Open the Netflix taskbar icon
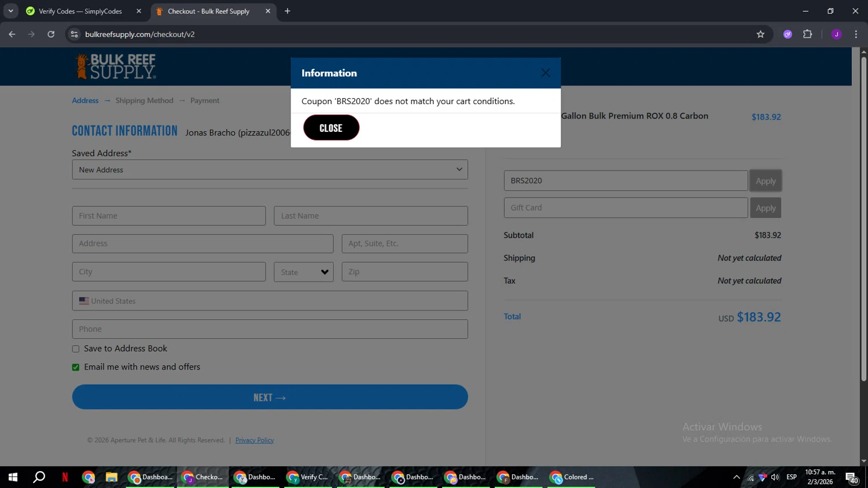Viewport: 868px width, 488px height. [x=65, y=477]
